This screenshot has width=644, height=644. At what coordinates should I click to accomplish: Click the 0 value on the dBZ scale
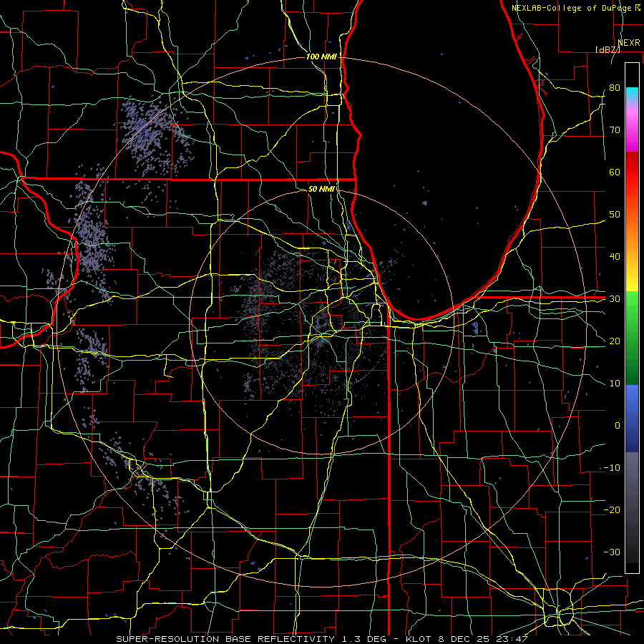coord(618,426)
